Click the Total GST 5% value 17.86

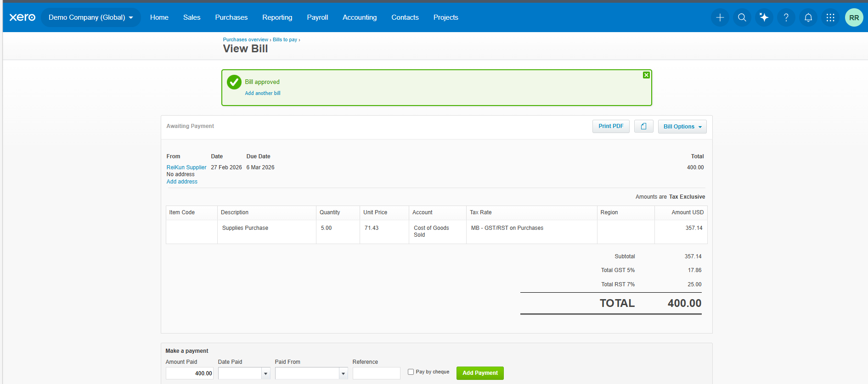pos(694,270)
